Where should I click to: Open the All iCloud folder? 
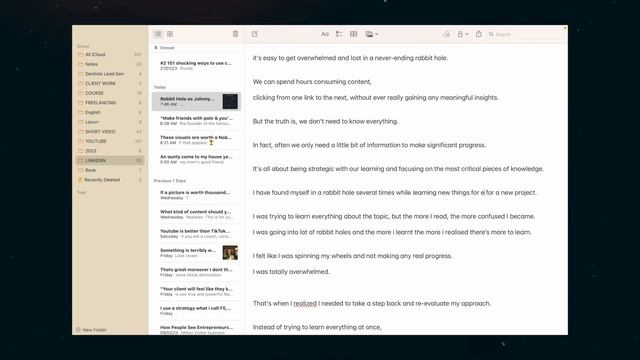pyautogui.click(x=110, y=54)
